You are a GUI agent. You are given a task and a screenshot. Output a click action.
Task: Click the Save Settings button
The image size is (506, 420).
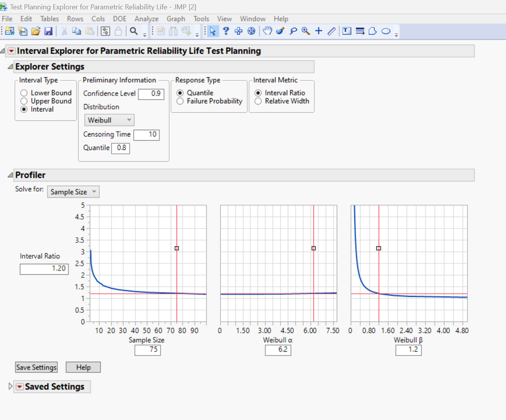(36, 367)
